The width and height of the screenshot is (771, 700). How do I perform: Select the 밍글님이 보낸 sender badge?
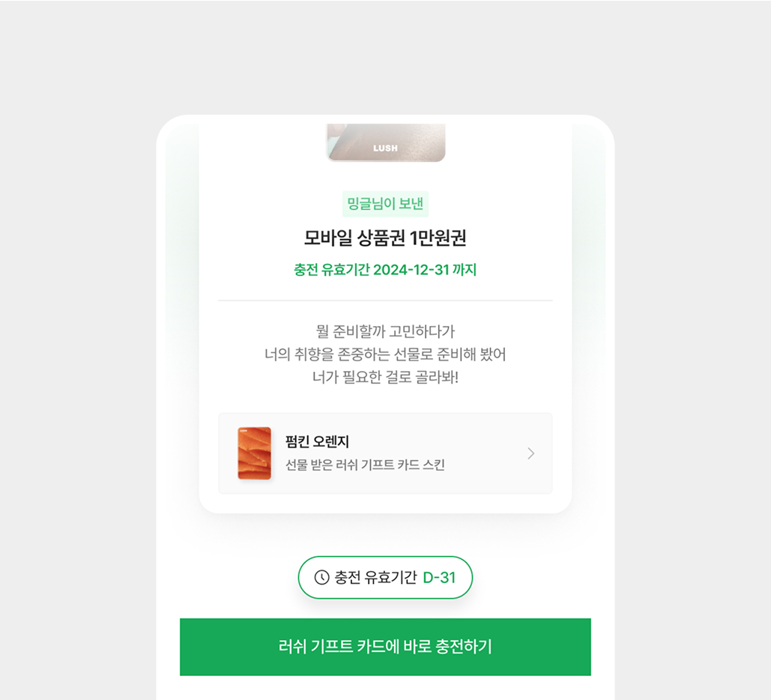click(385, 204)
